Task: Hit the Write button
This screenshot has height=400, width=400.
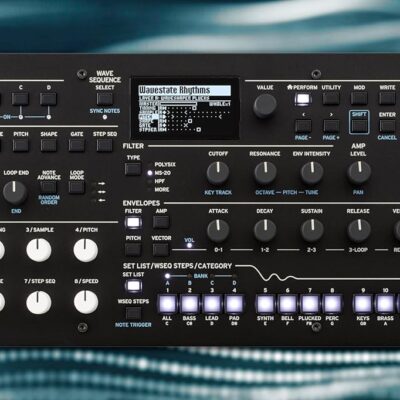Action: [387, 99]
